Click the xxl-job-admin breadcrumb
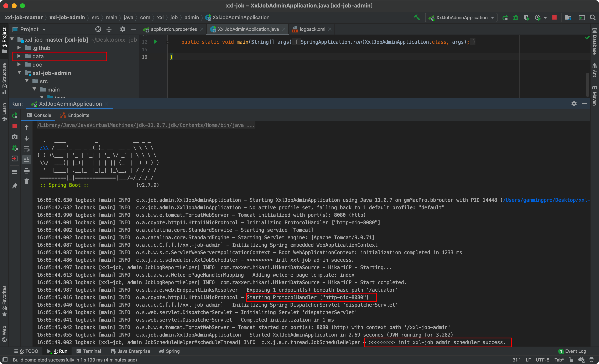 pos(67,17)
